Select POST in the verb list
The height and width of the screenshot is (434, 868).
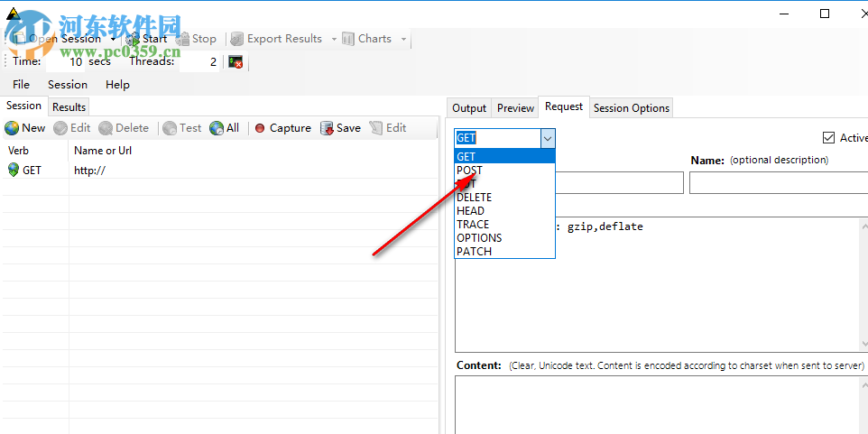click(x=505, y=170)
